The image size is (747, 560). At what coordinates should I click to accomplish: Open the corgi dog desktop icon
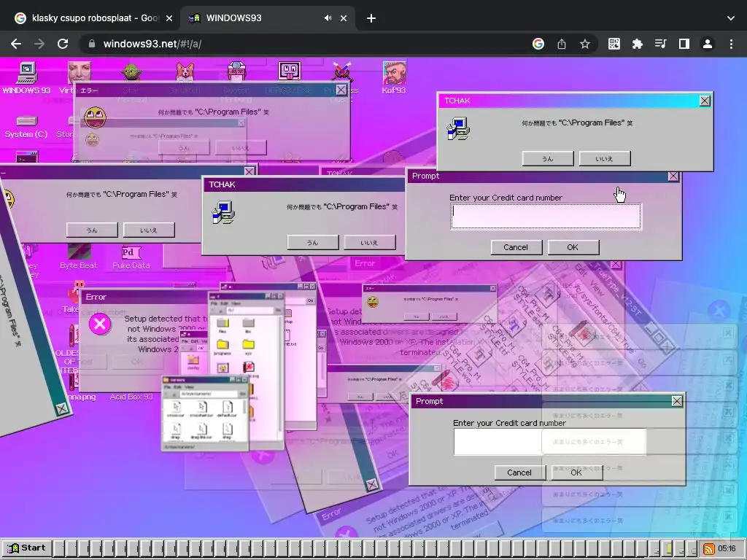[185, 72]
